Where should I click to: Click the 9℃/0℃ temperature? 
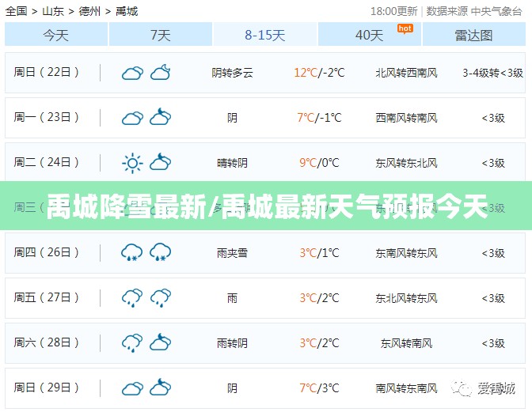click(319, 163)
